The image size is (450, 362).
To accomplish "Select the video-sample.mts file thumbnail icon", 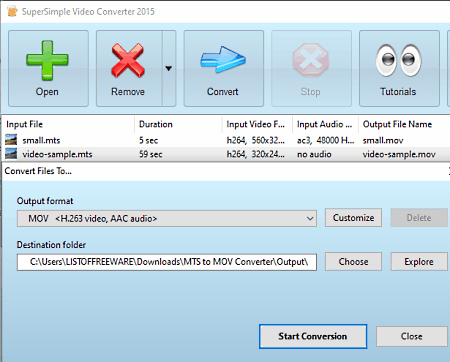I will click(x=11, y=154).
